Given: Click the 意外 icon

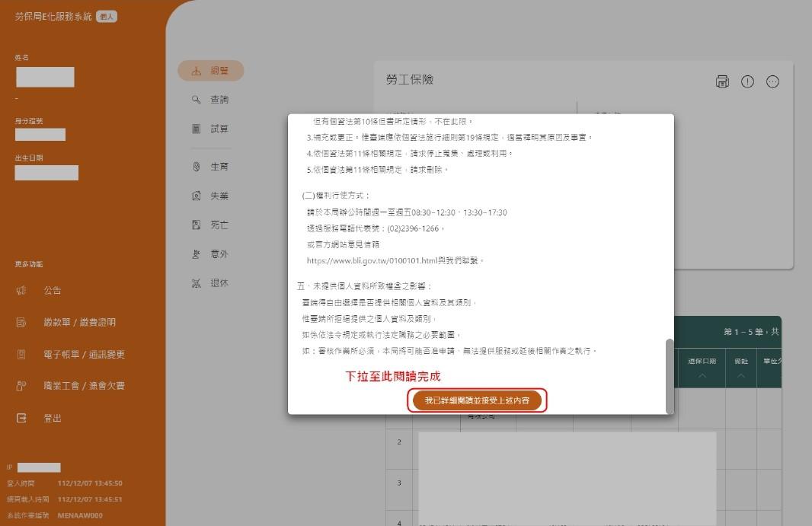Looking at the screenshot, I should coord(197,253).
